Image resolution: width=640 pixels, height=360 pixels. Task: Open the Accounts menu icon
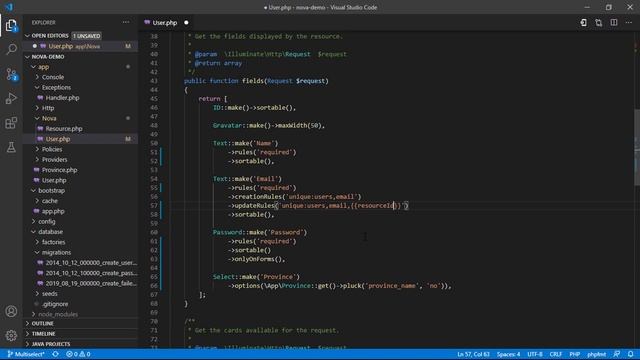pos(11,311)
